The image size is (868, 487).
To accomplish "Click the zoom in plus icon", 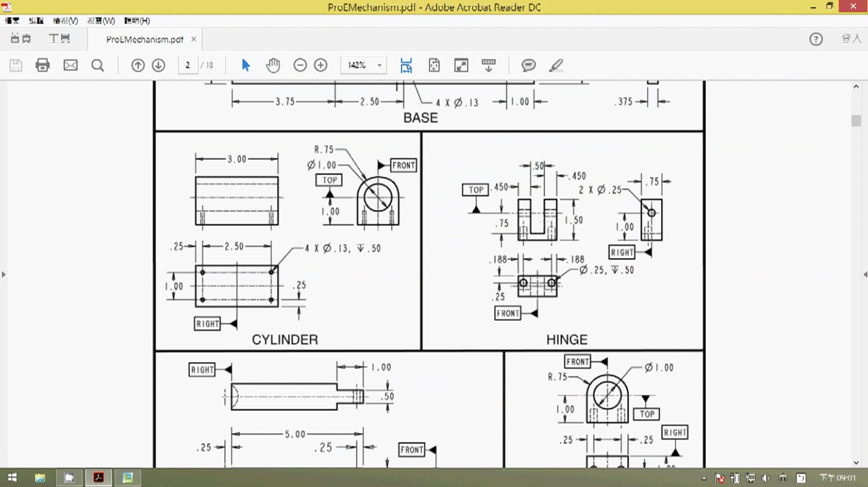I will [321, 65].
